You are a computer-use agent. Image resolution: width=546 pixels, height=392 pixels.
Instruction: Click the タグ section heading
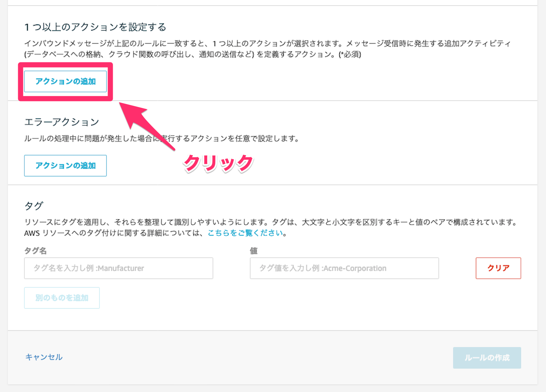coord(34,206)
